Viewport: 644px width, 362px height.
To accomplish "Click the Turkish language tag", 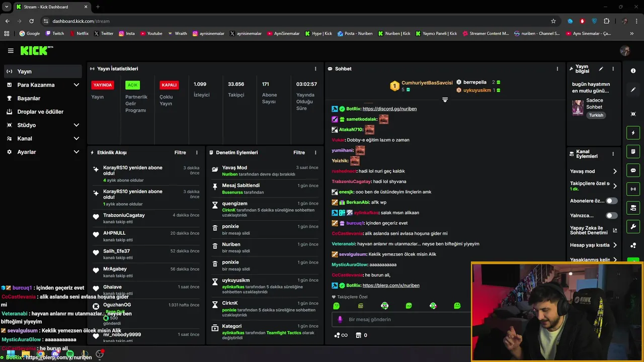I will click(596, 115).
